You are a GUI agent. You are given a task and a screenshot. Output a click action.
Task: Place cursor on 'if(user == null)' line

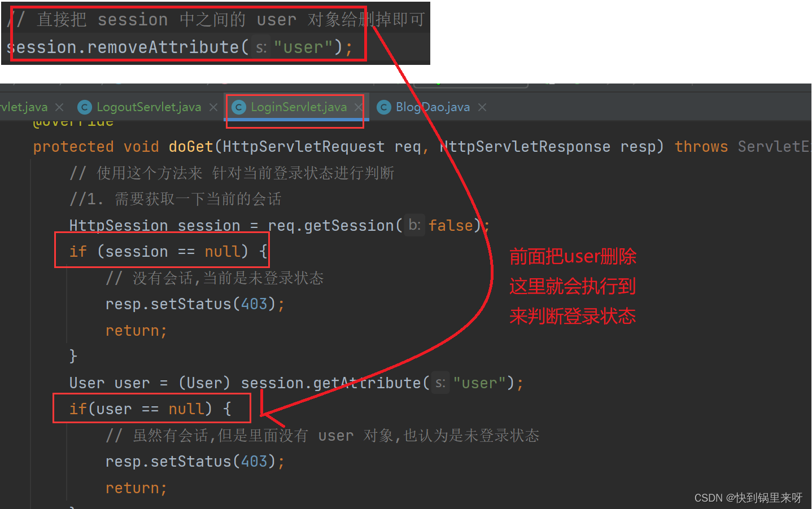point(150,409)
